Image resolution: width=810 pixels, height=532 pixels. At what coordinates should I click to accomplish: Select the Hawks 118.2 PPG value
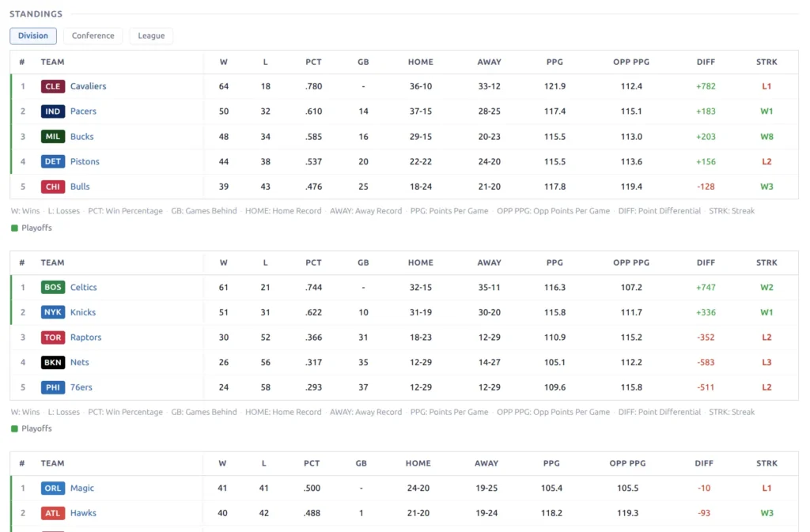tap(551, 513)
